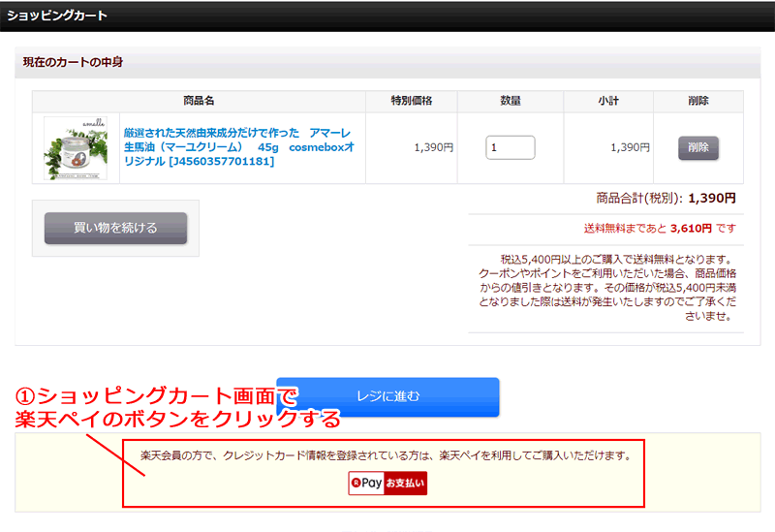
Task: Click the round R logo on the Rakuten Pay button
Action: [357, 483]
